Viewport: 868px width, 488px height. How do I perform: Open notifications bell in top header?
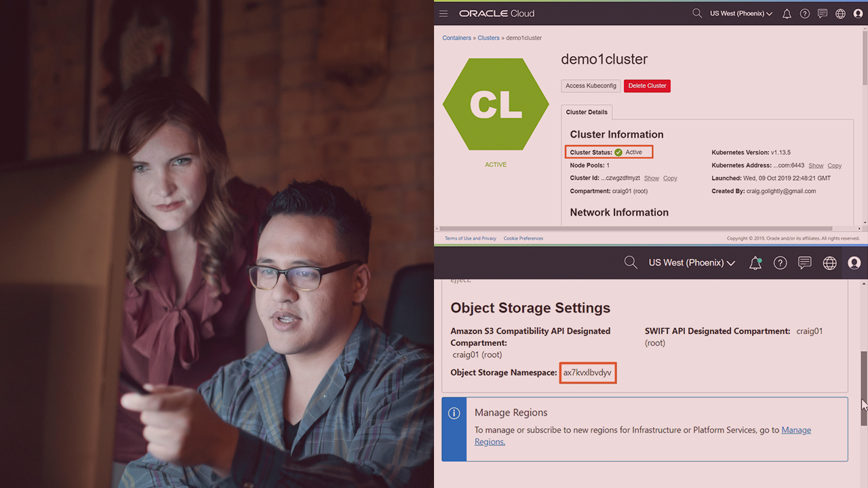tap(787, 14)
